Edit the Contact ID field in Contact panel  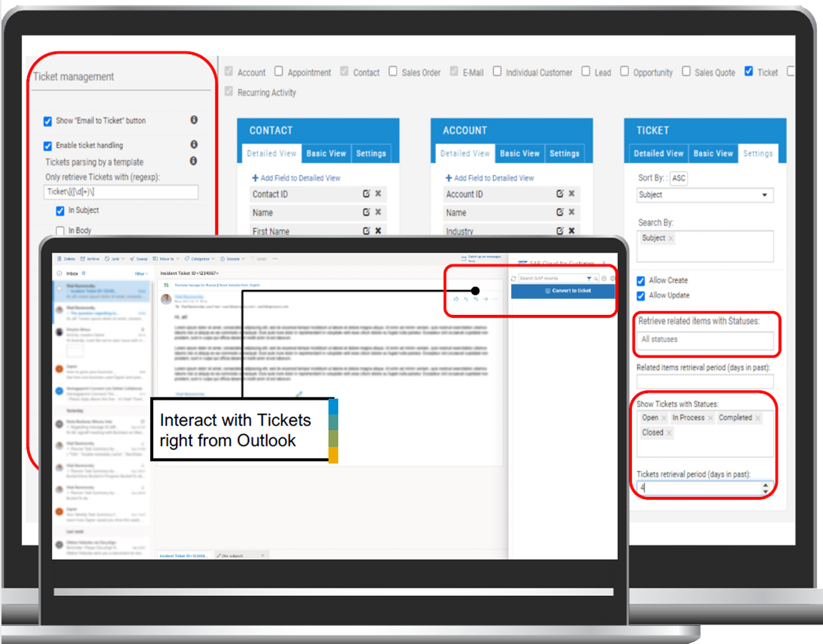[x=366, y=194]
